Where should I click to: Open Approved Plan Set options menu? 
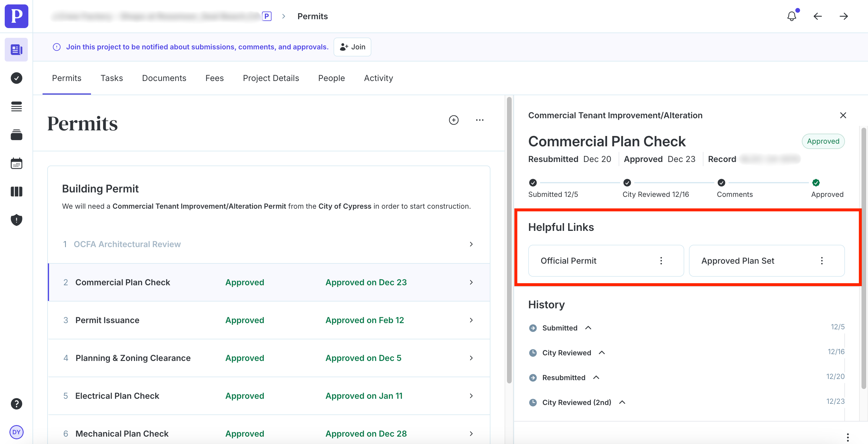click(x=822, y=261)
